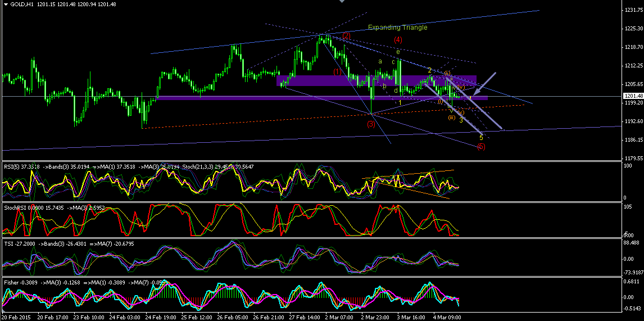Screen dimensions: 644x321
Task: Select the yellow 5 wave label
Action: click(481, 138)
